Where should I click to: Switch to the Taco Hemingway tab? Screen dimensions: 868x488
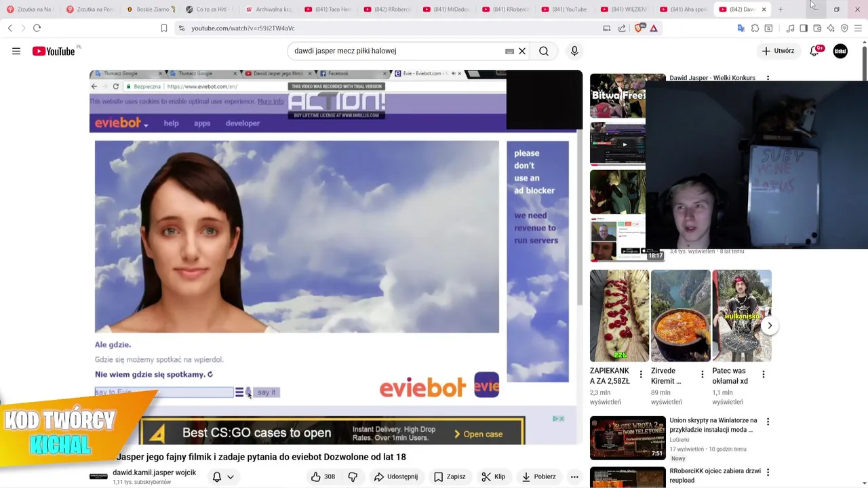click(x=329, y=9)
